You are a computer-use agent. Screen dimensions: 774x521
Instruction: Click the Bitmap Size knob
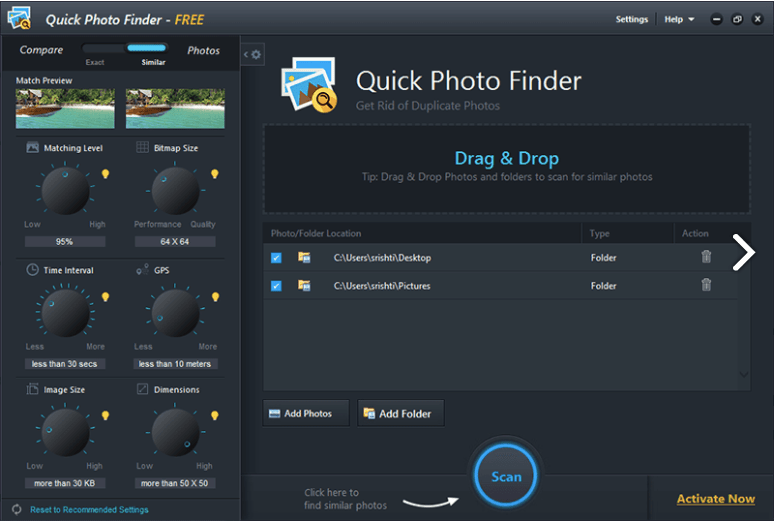click(x=175, y=191)
